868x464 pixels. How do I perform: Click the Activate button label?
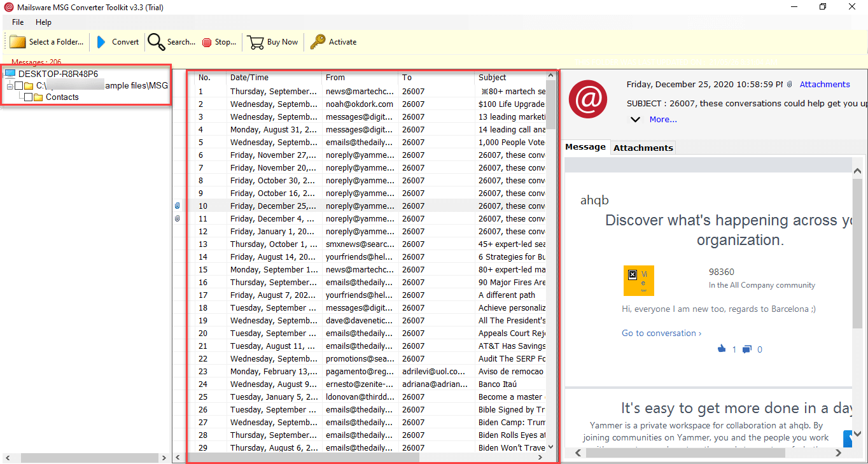(342, 42)
